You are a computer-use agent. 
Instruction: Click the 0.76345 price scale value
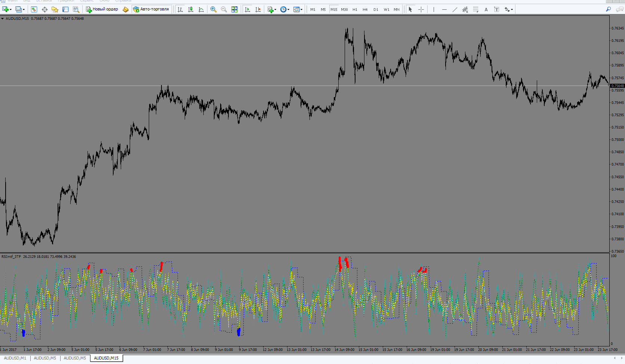[x=618, y=28]
